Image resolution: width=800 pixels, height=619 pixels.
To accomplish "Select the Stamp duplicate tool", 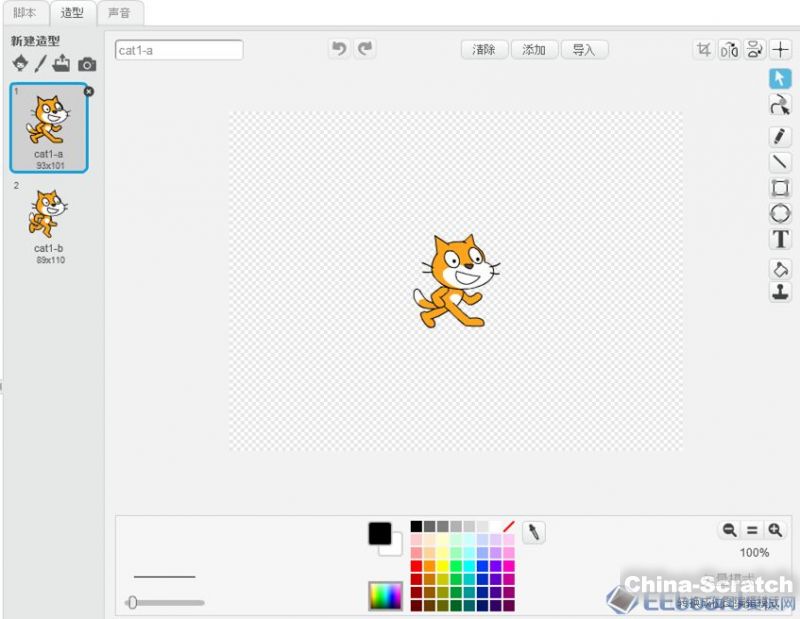I will click(x=779, y=291).
